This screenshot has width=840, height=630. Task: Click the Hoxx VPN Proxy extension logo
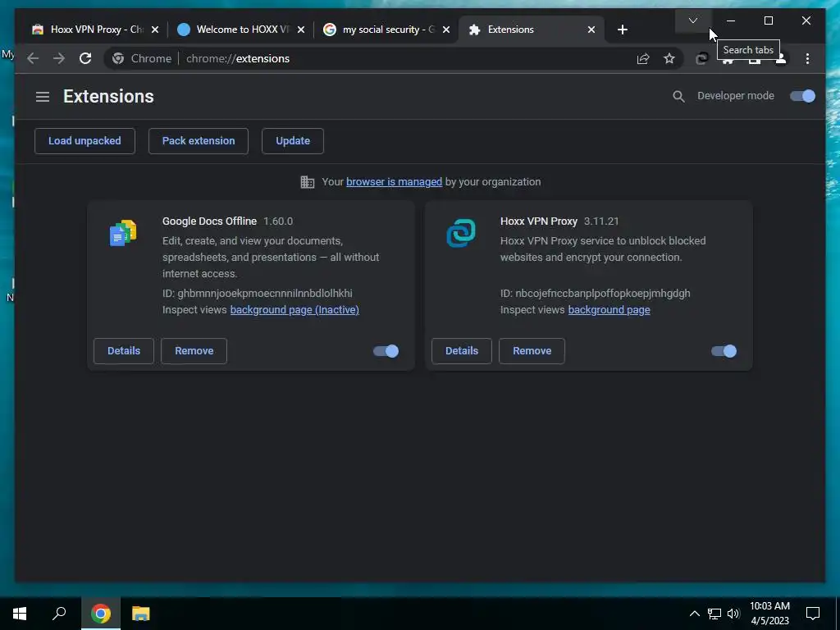pos(461,232)
